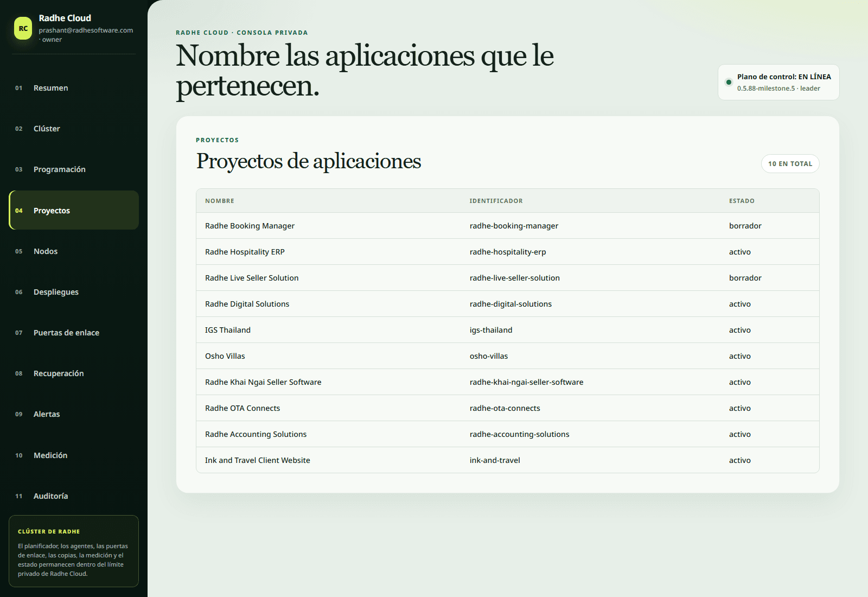The image size is (868, 597).
Task: Click borrador status of Live Seller Solution
Action: pos(745,278)
